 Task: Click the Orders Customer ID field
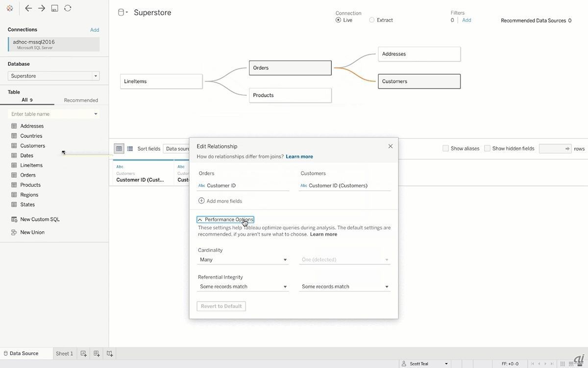click(x=243, y=185)
